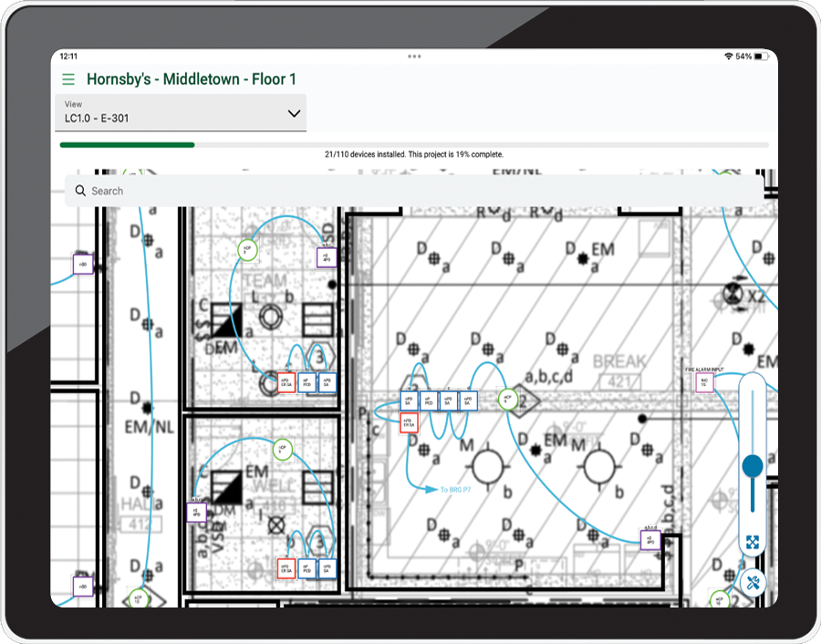Screen dimensions: 821x644
Task: Open the wrench and screwdriver tools button
Action: coord(753,582)
